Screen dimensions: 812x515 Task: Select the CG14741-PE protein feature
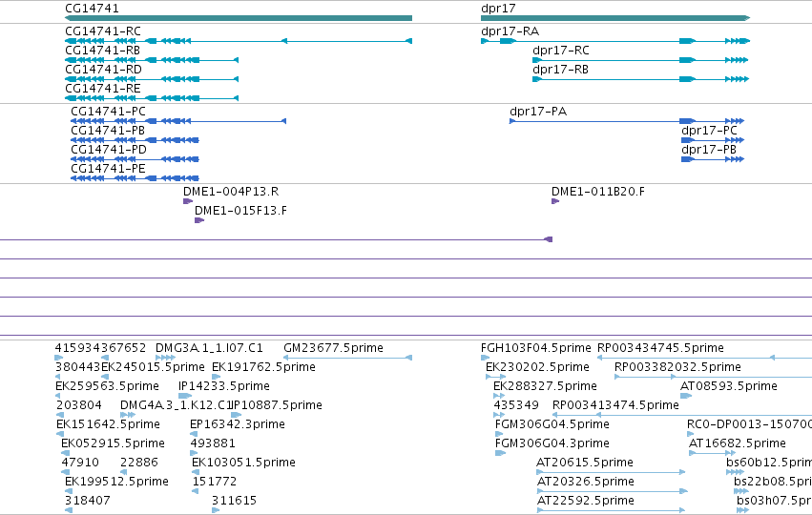pos(135,178)
